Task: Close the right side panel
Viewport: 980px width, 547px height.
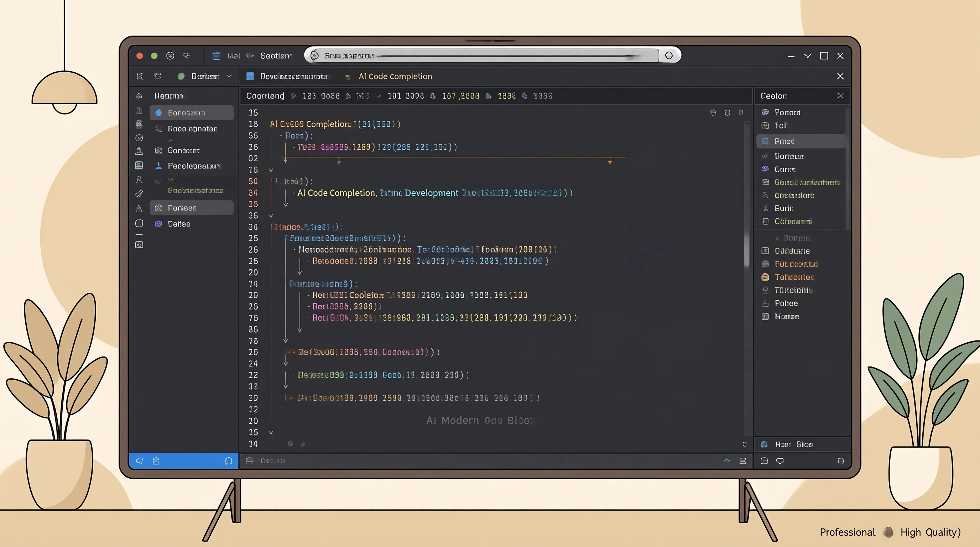Action: point(840,96)
